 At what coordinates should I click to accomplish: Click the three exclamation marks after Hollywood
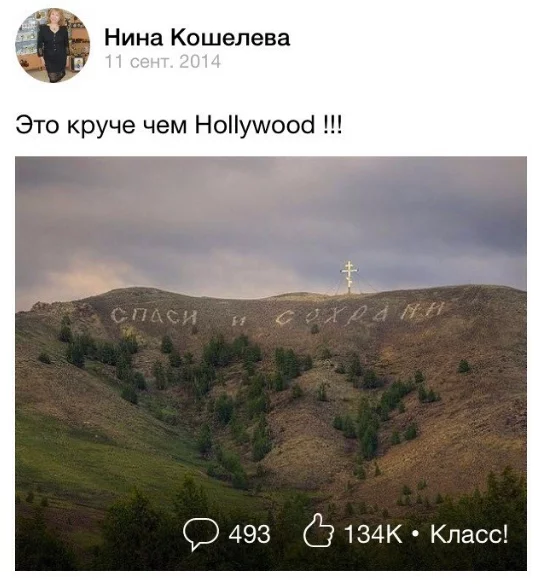[332, 125]
